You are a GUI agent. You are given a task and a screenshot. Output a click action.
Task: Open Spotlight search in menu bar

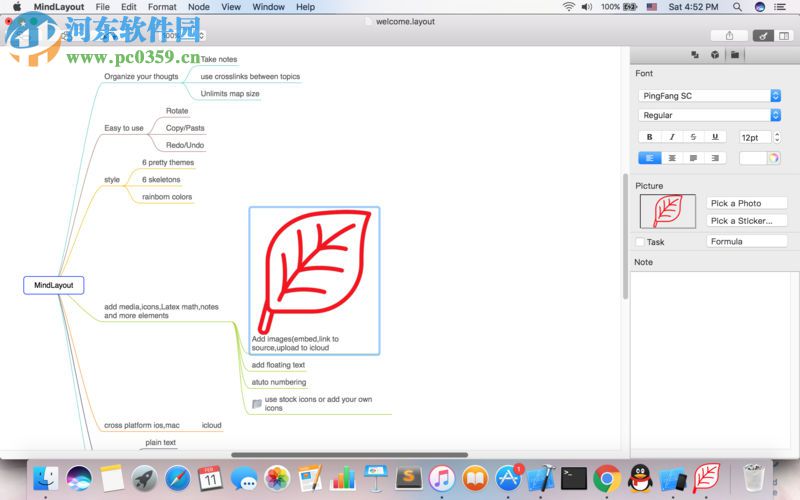(737, 7)
